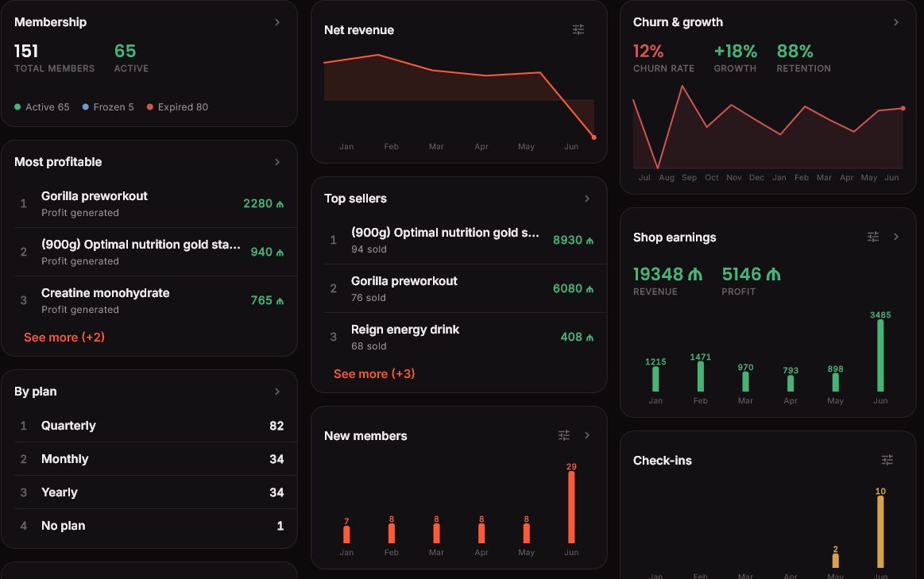Open New members details chevron
The height and width of the screenshot is (579, 924).
[x=587, y=435]
